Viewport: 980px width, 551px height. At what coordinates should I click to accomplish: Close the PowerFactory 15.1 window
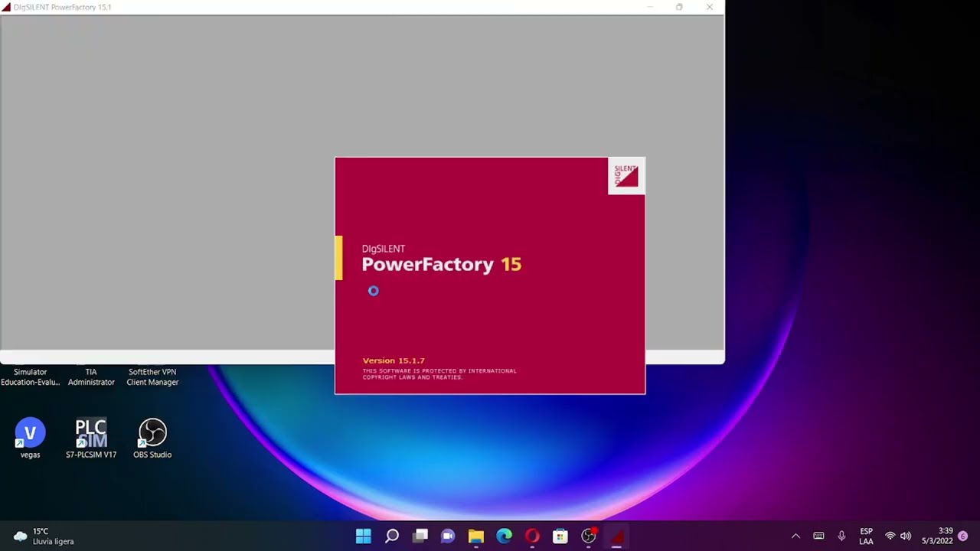[x=710, y=7]
